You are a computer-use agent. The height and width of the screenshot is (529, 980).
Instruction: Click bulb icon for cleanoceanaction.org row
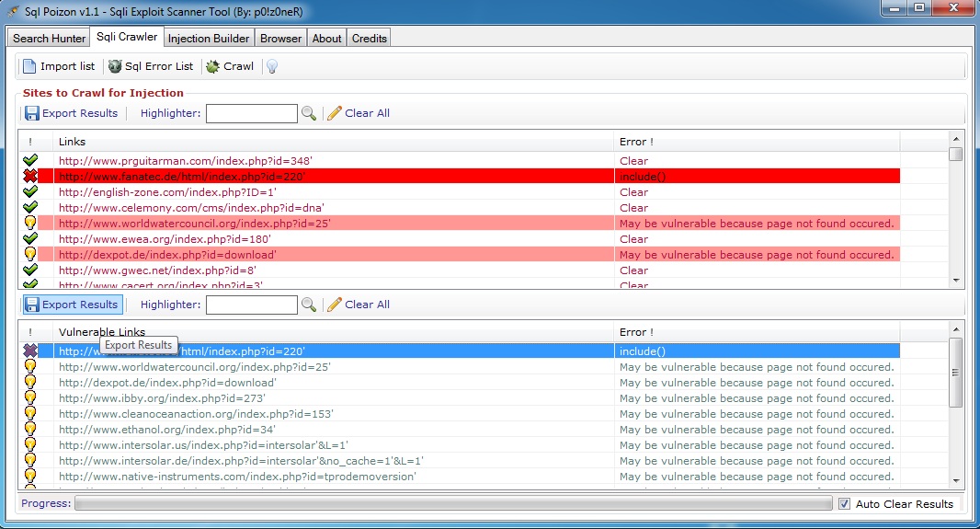click(30, 413)
